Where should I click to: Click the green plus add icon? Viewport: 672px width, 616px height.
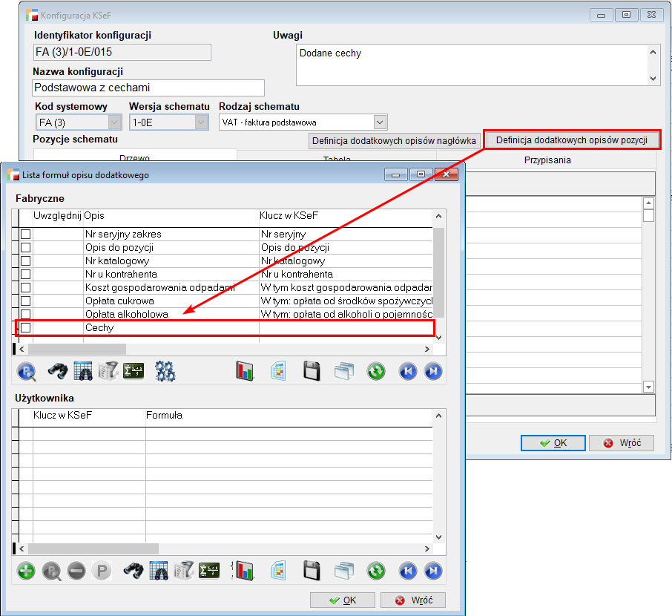[26, 571]
